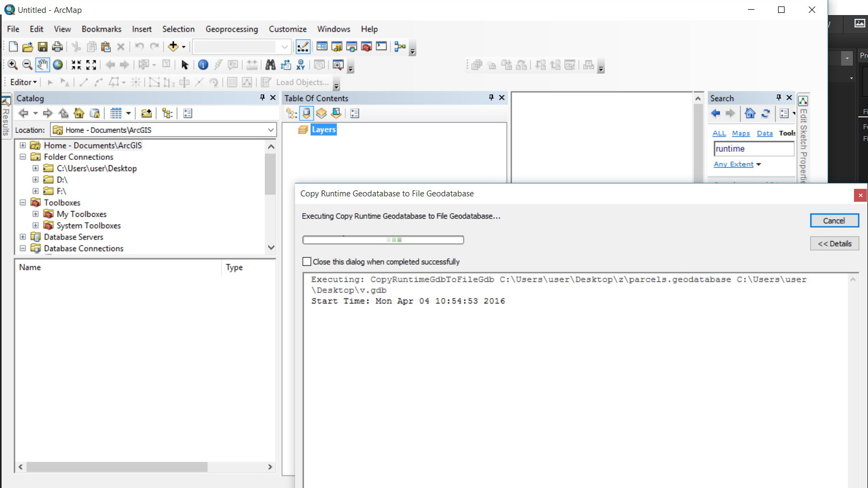Screen dimensions: 868x488
Task: Print the map using printer icon
Action: [x=57, y=47]
